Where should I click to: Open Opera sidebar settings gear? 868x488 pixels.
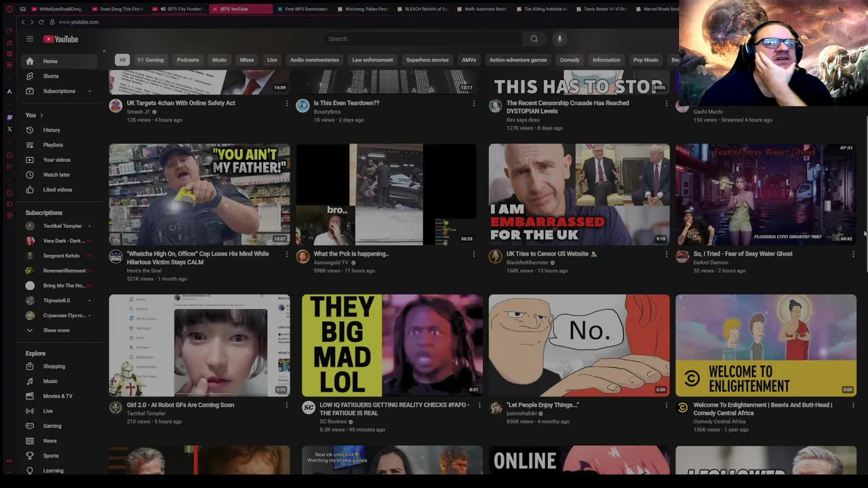9,216
